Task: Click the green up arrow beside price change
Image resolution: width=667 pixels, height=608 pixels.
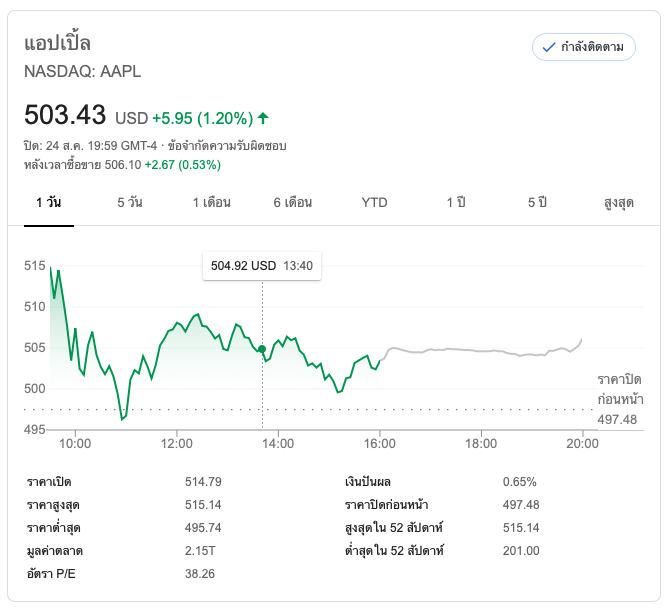Action: [263, 118]
